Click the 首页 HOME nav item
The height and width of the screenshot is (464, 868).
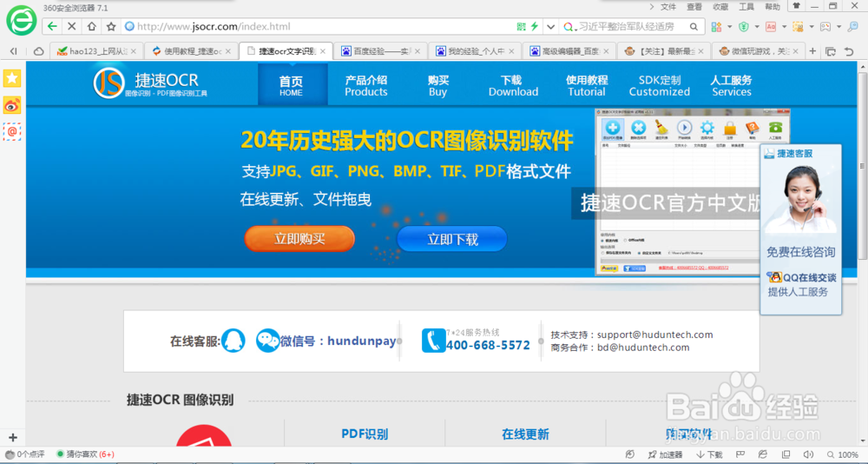tap(291, 85)
